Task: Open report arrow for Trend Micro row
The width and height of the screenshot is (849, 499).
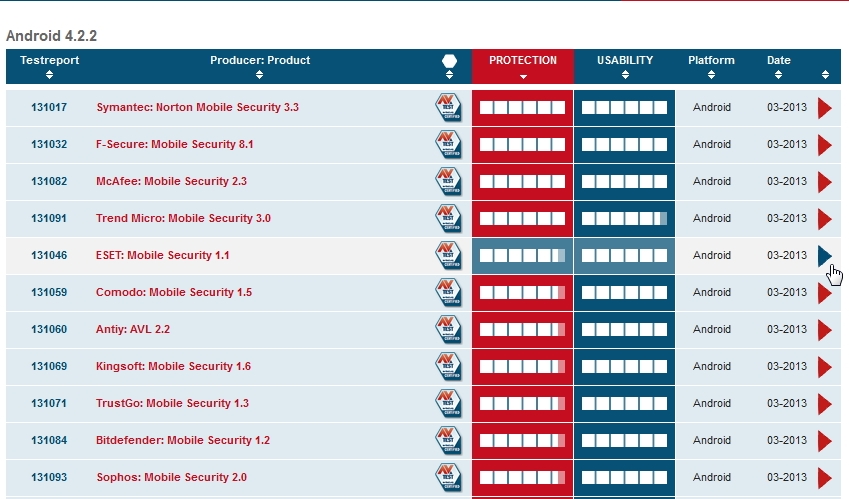Action: pos(825,219)
